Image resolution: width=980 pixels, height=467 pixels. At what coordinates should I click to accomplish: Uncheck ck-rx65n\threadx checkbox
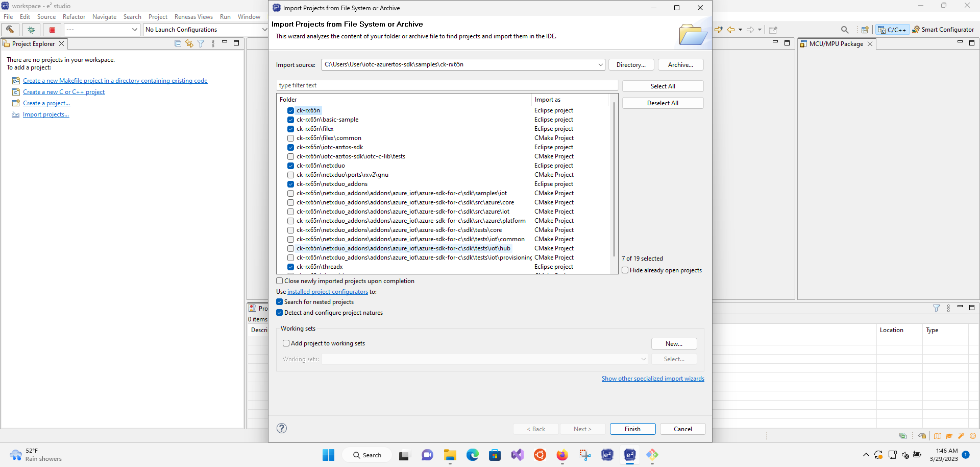pos(290,267)
